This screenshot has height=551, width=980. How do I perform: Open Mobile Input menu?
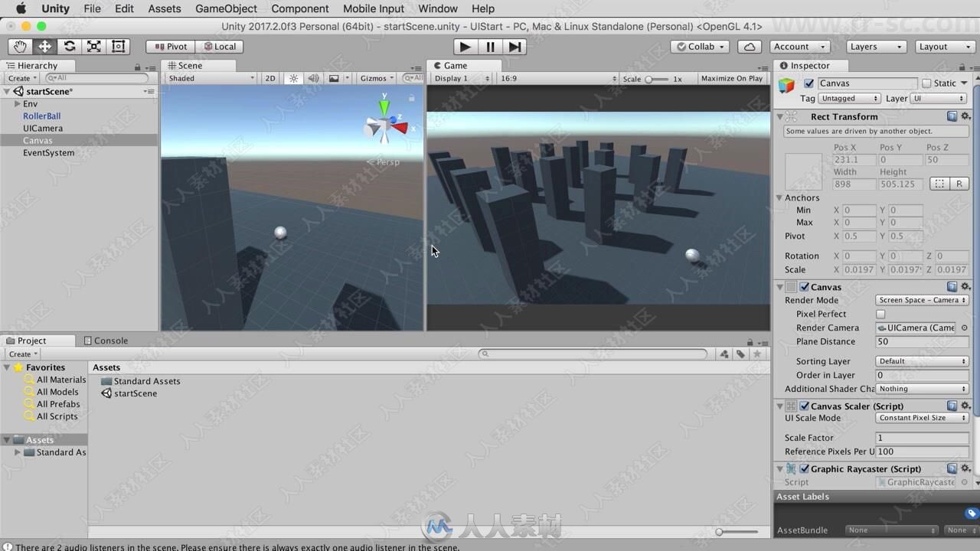click(374, 8)
